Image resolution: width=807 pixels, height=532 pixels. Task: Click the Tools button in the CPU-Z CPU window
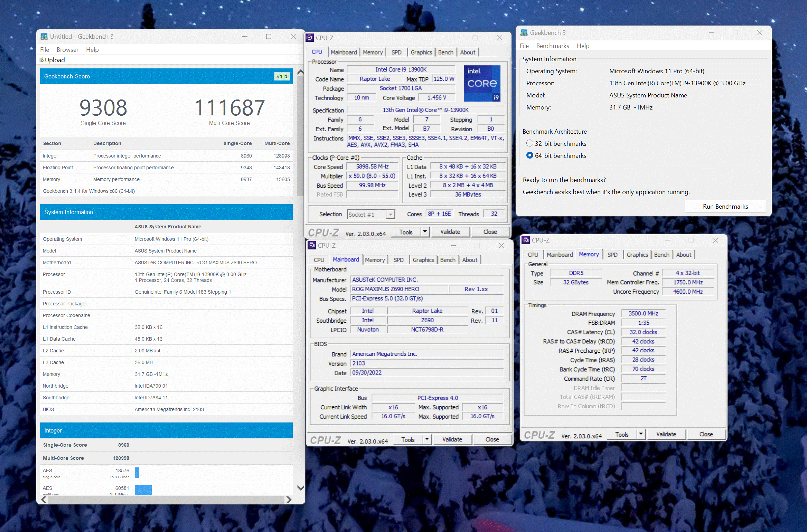pyautogui.click(x=406, y=232)
